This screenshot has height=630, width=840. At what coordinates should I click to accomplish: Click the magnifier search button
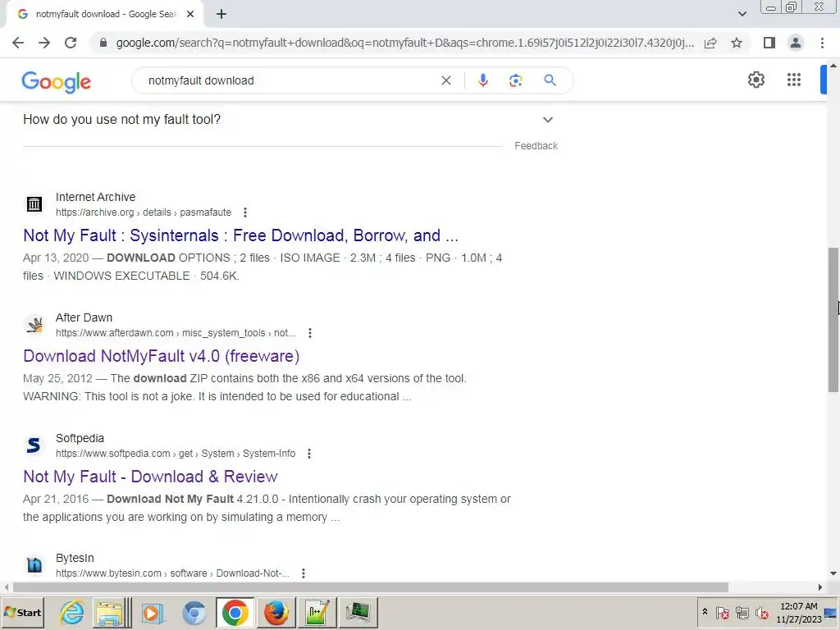pyautogui.click(x=550, y=80)
